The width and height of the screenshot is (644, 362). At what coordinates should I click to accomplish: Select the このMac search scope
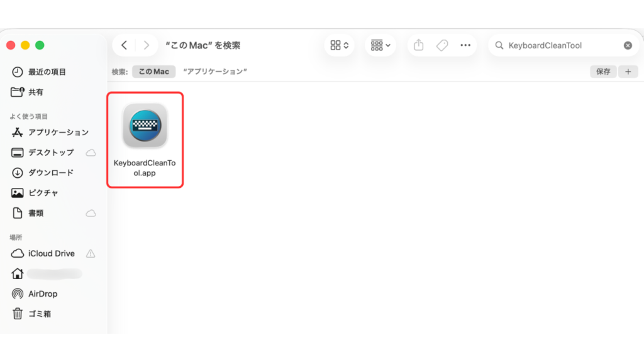point(153,72)
